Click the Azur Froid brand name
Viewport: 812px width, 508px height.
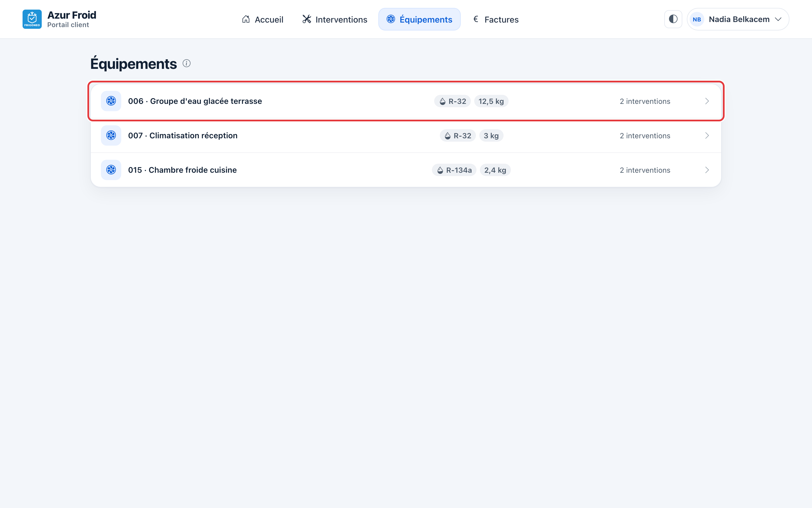pos(72,15)
